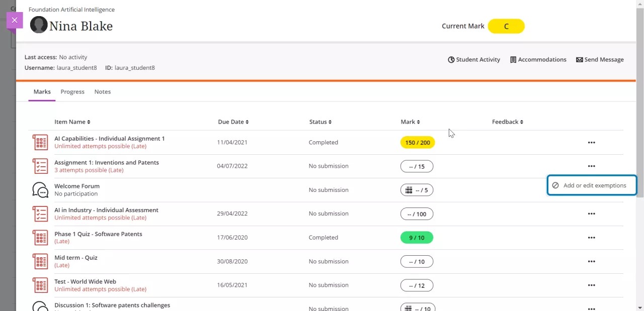
Task: Open Student Activity report
Action: click(x=473, y=59)
